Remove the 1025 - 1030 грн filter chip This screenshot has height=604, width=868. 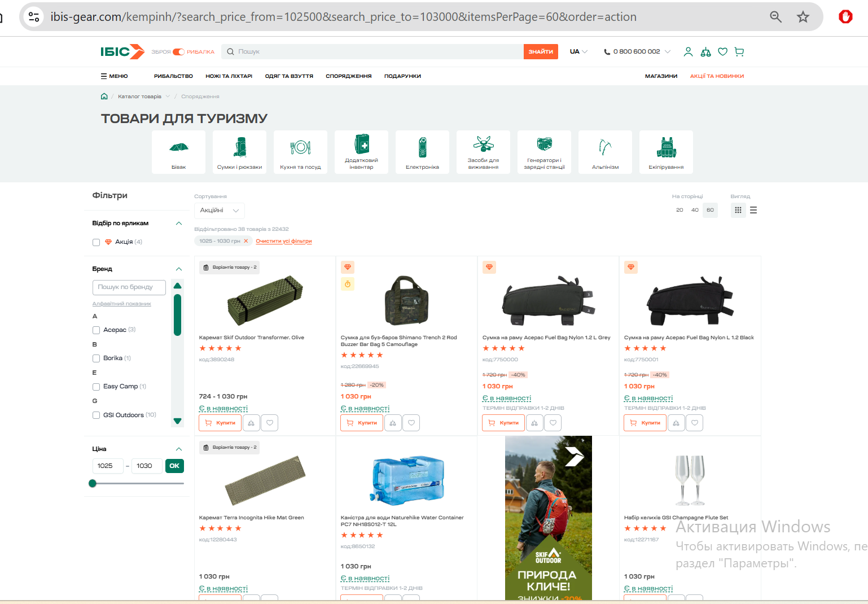tap(246, 241)
